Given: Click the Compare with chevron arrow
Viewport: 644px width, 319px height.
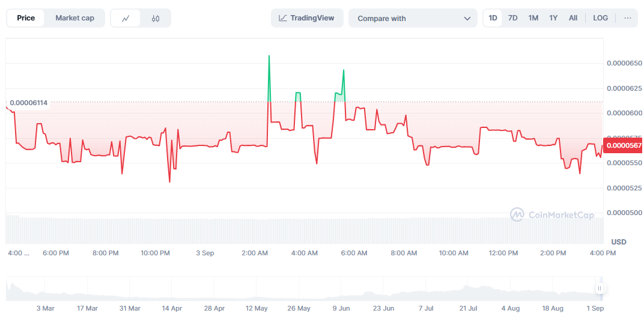Looking at the screenshot, I should (467, 19).
